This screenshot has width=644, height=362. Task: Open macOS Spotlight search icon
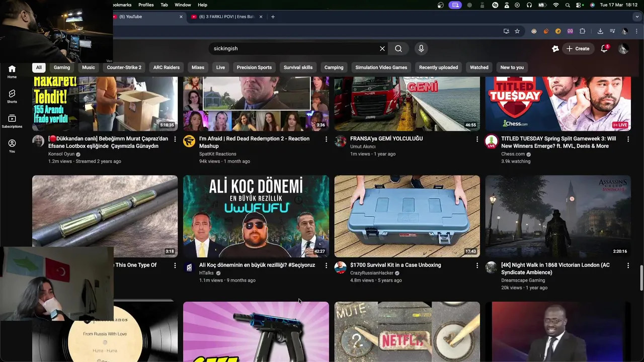click(568, 5)
